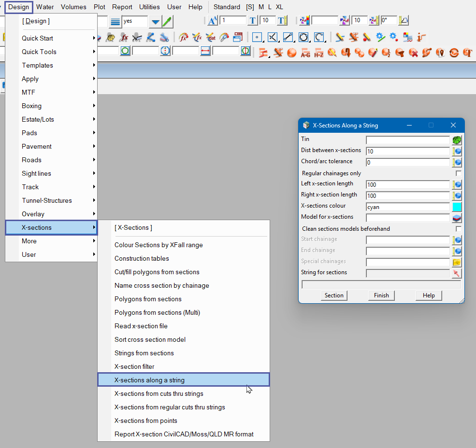Open the Model for x-sections chooser icon

pyautogui.click(x=457, y=218)
